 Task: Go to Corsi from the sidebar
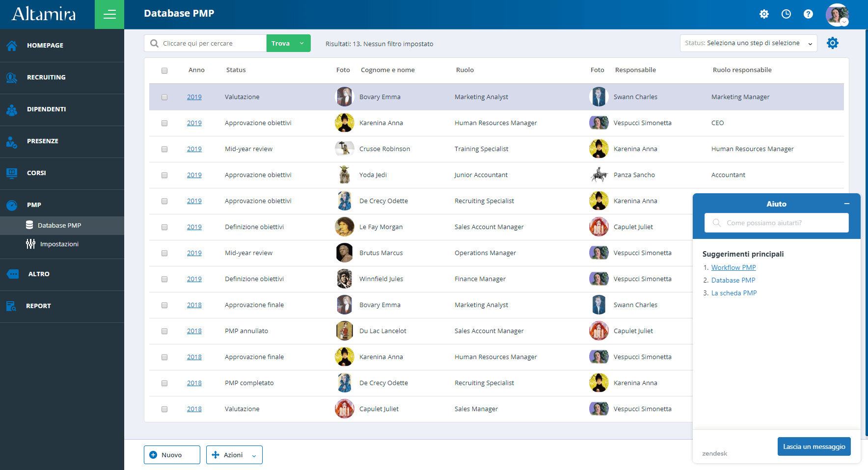tap(36, 173)
